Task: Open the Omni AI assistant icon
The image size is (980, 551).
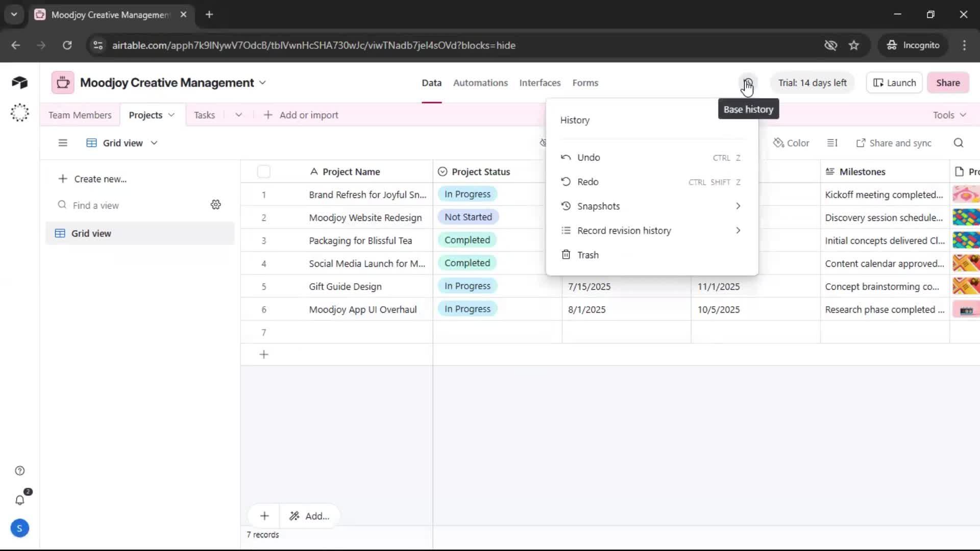Action: (x=19, y=112)
